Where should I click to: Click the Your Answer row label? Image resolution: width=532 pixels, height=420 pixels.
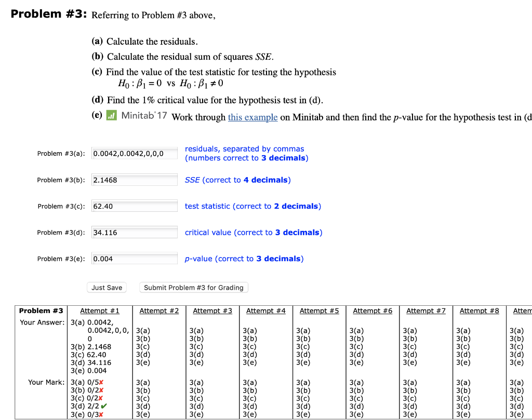pyautogui.click(x=43, y=322)
